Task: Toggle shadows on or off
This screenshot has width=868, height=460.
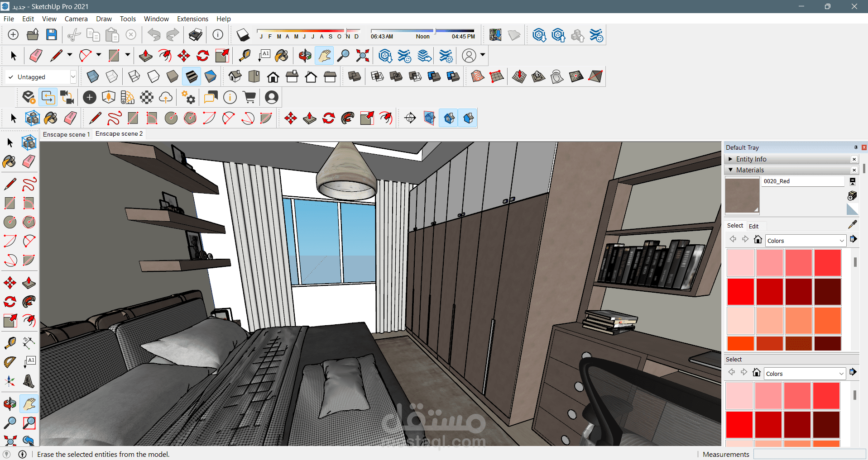Action: tap(243, 35)
